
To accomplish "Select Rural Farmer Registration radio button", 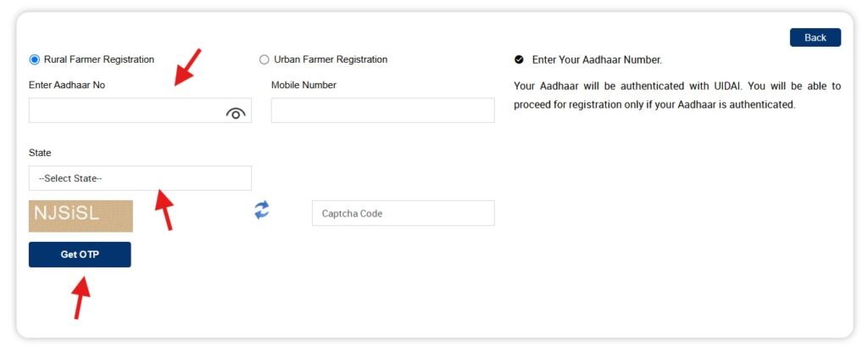I will pos(35,59).
